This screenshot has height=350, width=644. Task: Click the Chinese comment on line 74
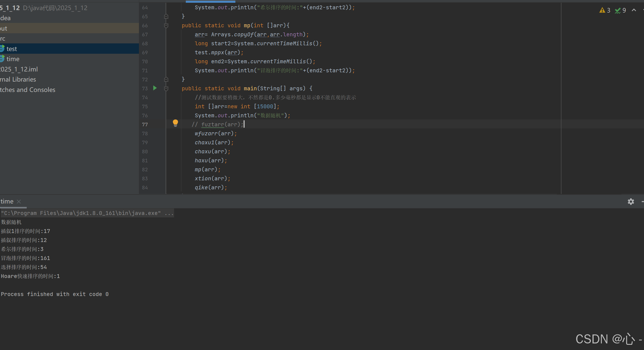275,97
